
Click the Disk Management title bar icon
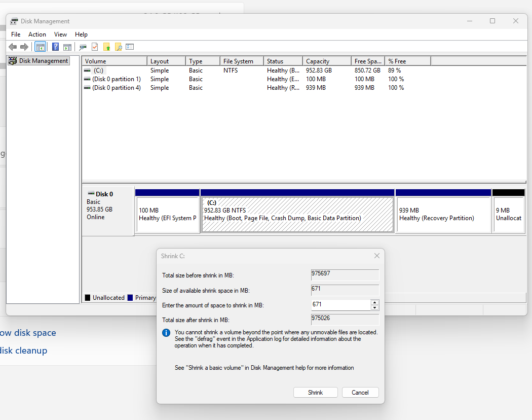(x=14, y=21)
